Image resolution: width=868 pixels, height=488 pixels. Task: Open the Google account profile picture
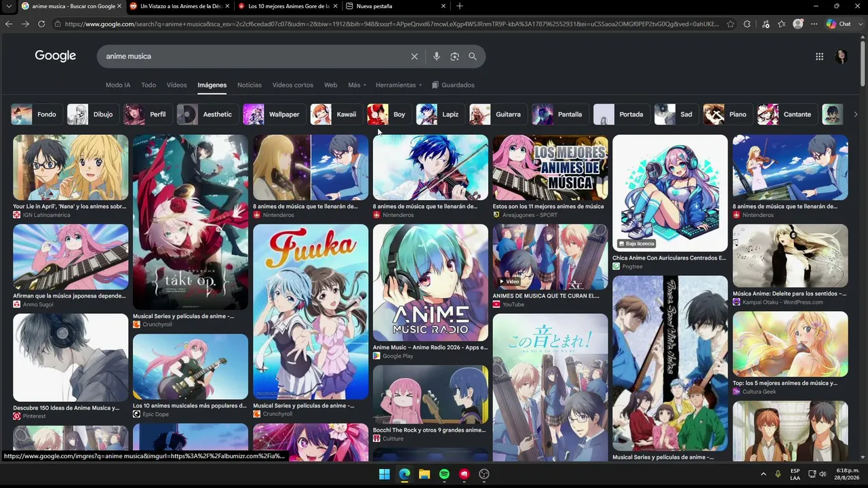click(x=842, y=57)
